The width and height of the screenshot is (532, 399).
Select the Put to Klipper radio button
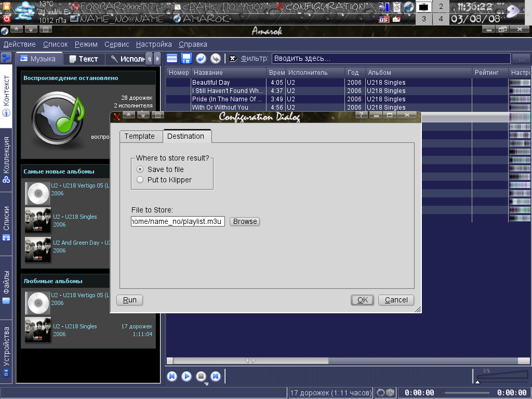tap(140, 179)
